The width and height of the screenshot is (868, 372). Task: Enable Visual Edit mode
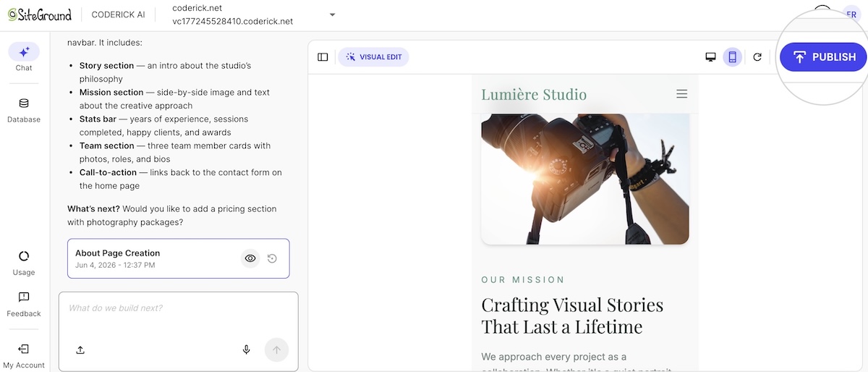click(373, 57)
